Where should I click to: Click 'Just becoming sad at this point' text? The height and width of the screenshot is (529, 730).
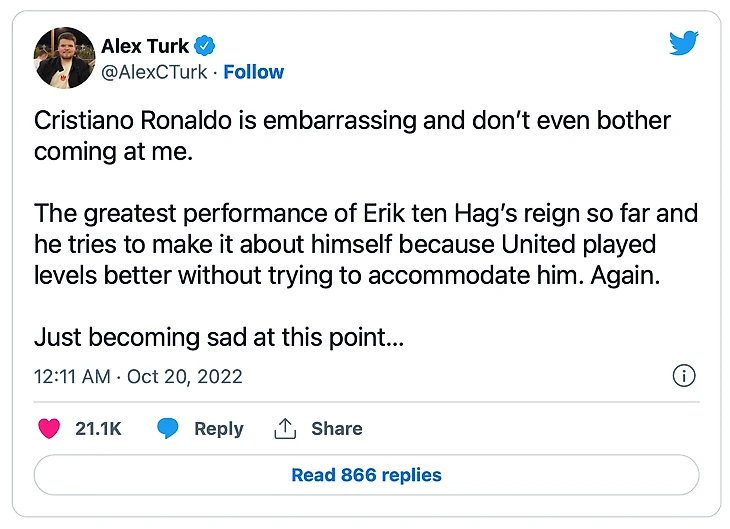(218, 338)
